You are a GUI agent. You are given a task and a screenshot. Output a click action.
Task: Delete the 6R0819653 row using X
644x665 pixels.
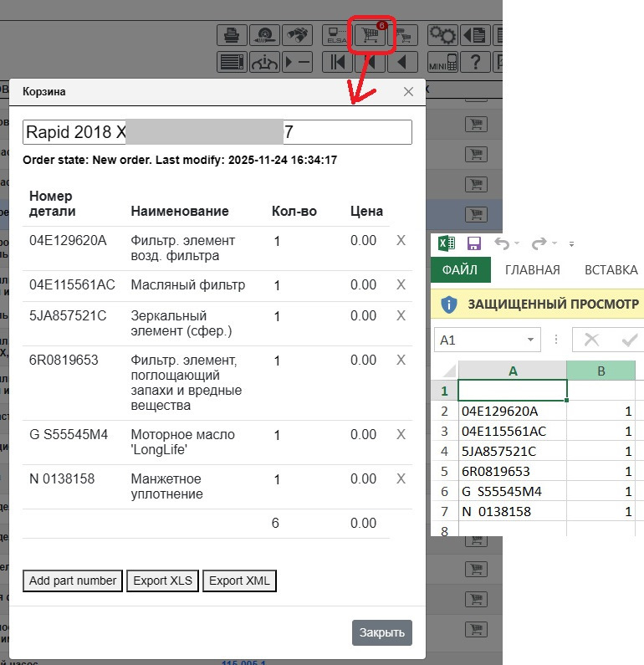tap(401, 360)
